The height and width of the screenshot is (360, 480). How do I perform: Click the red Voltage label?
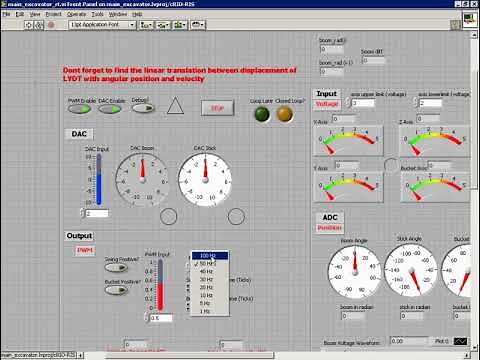coord(327,104)
